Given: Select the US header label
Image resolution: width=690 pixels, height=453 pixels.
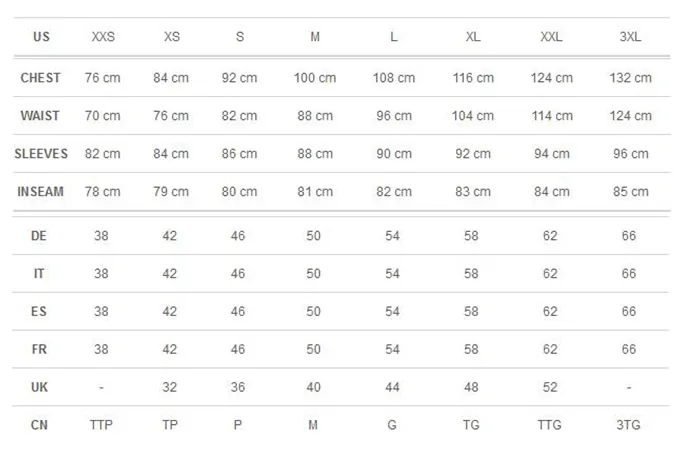Looking at the screenshot, I should 41,37.
